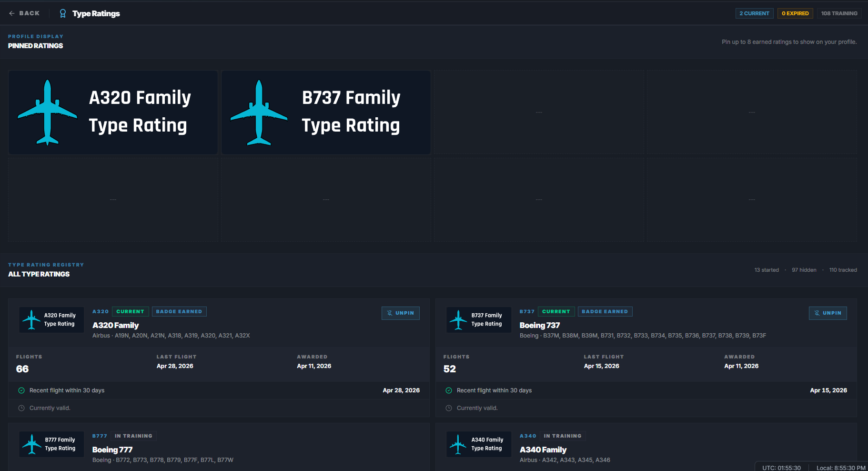Click the Boeing 737 last flight date Apr 15, 2026
Image resolution: width=868 pixels, height=471 pixels.
coord(602,366)
